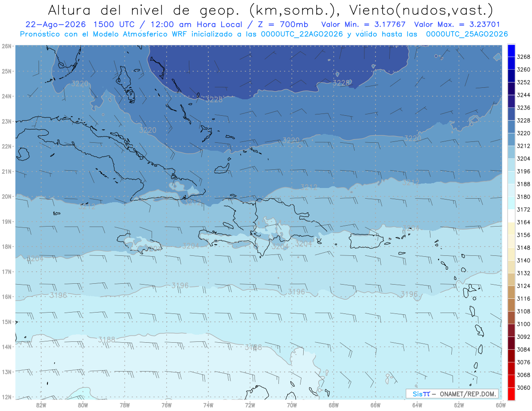This screenshot has width=532, height=411.
Task: Click the 82W longitude axis label
Action: point(41,405)
